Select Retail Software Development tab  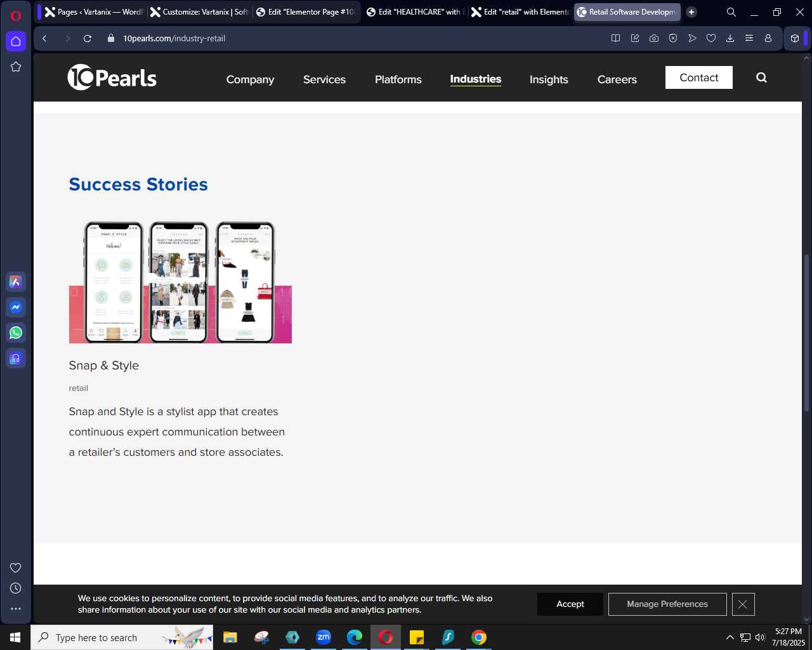(627, 12)
